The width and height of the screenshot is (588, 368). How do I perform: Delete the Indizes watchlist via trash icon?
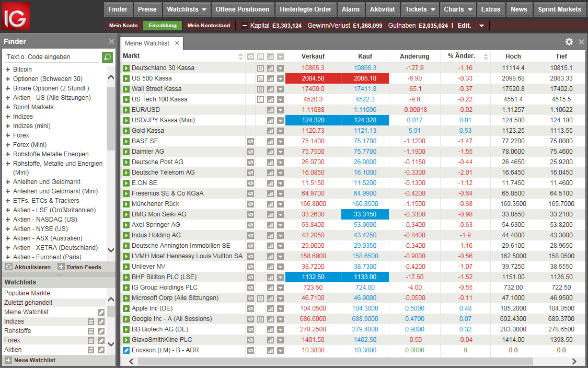click(x=91, y=321)
